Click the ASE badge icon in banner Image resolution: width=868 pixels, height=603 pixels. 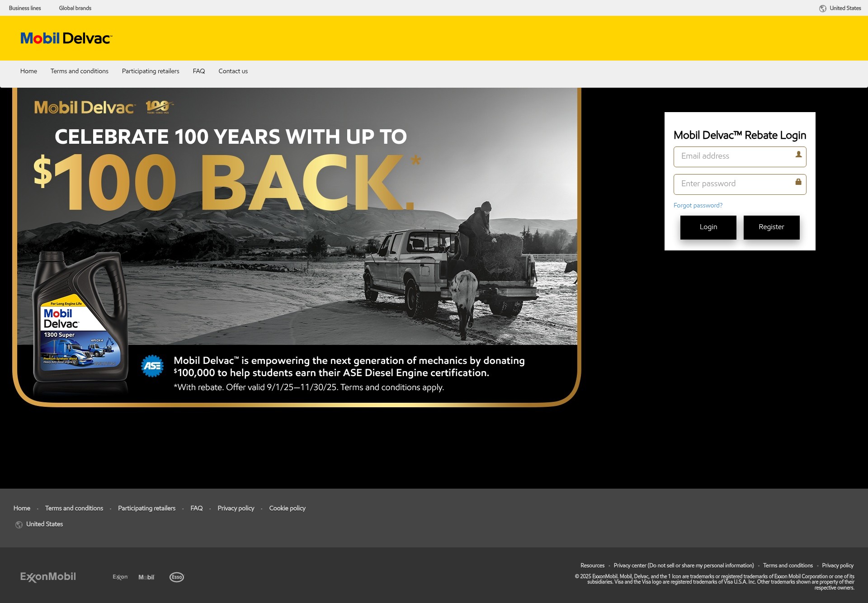[152, 366]
